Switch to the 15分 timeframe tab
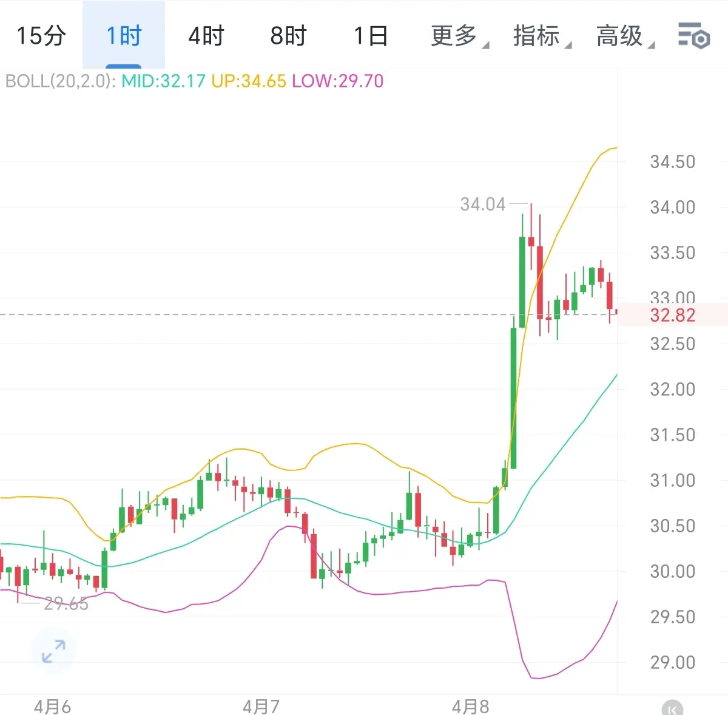Viewport: 728px width, 715px height. tap(41, 36)
